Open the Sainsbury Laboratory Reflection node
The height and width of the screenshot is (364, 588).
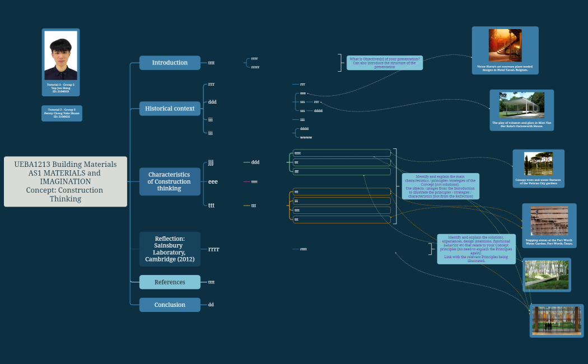point(169,249)
